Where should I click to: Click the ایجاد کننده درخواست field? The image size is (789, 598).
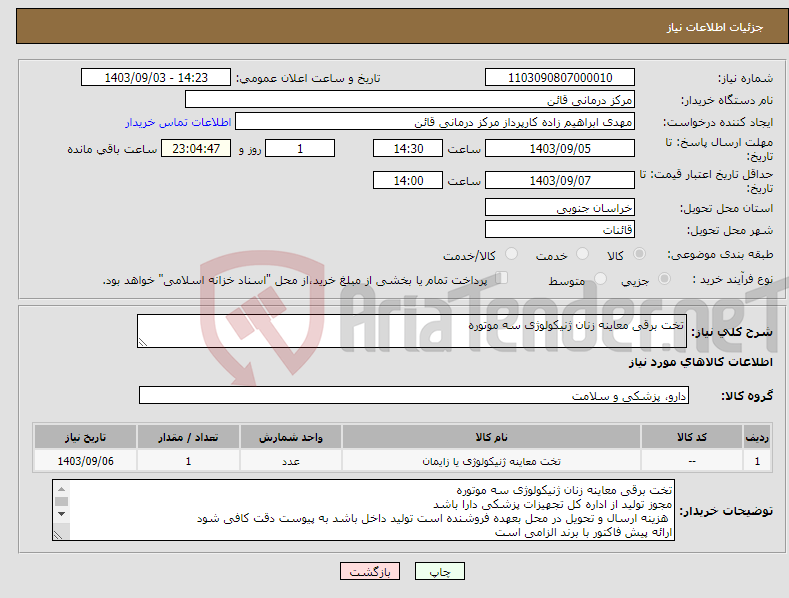(x=435, y=122)
